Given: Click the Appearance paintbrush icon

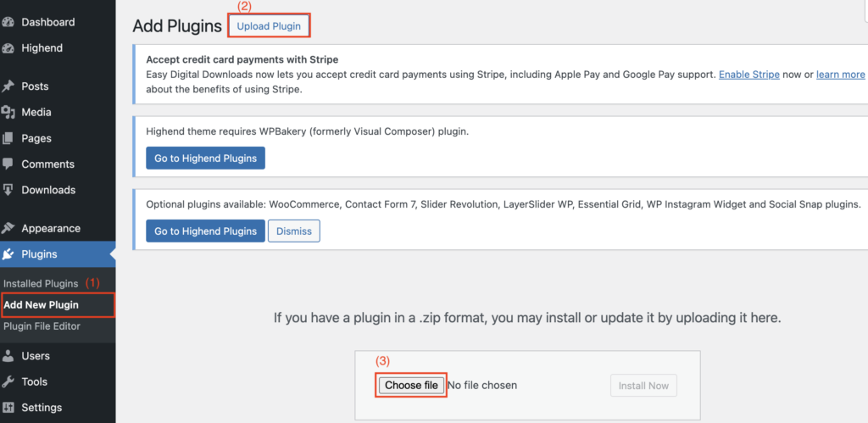Looking at the screenshot, I should point(8,228).
